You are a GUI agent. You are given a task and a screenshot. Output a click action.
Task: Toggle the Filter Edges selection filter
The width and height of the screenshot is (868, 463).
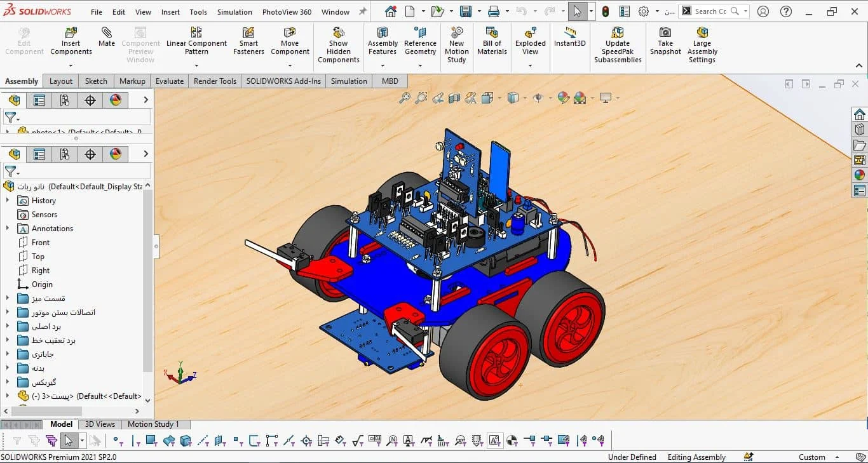(135, 440)
